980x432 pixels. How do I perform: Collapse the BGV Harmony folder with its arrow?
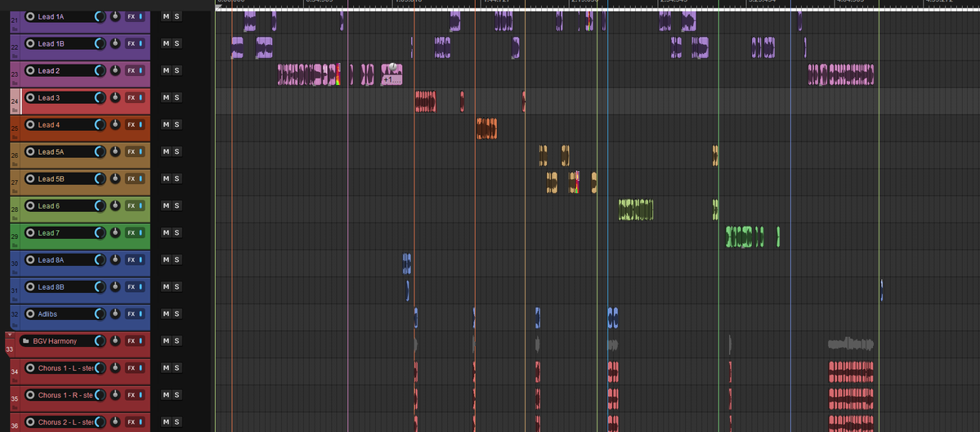point(9,335)
